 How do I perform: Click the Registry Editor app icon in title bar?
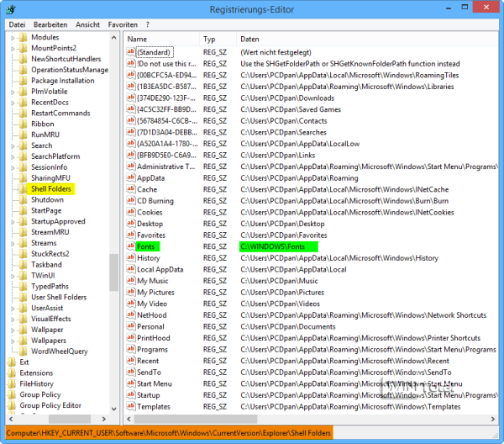pyautogui.click(x=11, y=9)
